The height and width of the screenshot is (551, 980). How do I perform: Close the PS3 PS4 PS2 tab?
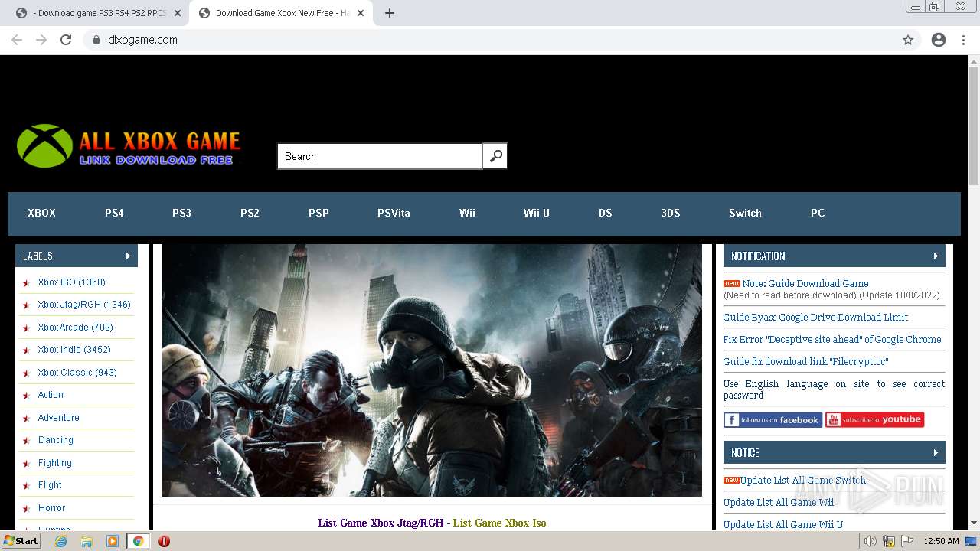[x=178, y=13]
